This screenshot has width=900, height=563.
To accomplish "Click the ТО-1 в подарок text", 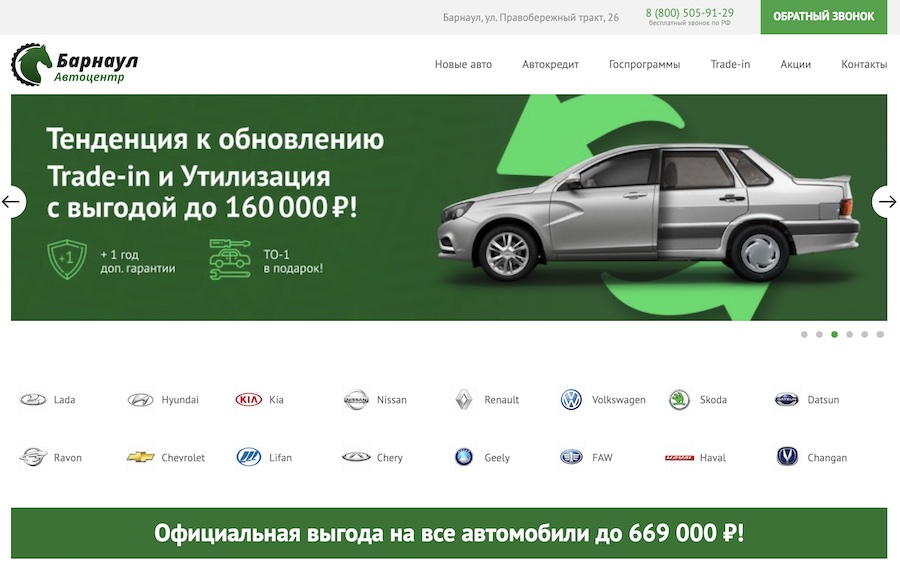I will point(293,261).
